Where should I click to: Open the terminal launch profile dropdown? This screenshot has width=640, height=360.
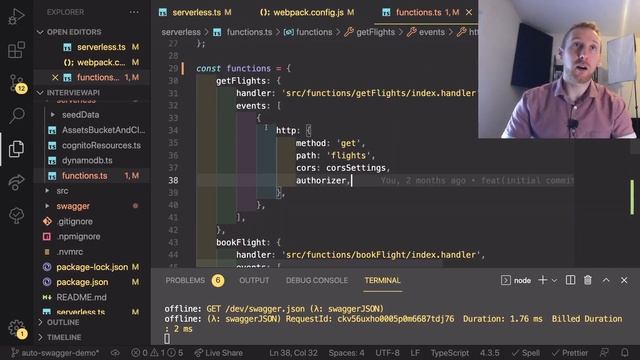[554, 280]
